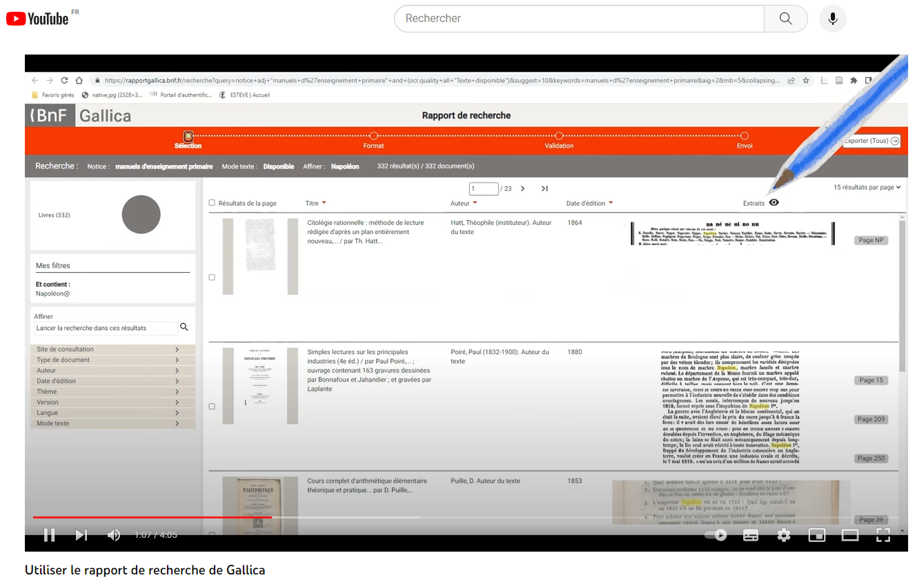Open ESTEVE | Accueil bookmark
Viewport: 924px width, 582px height.
244,95
